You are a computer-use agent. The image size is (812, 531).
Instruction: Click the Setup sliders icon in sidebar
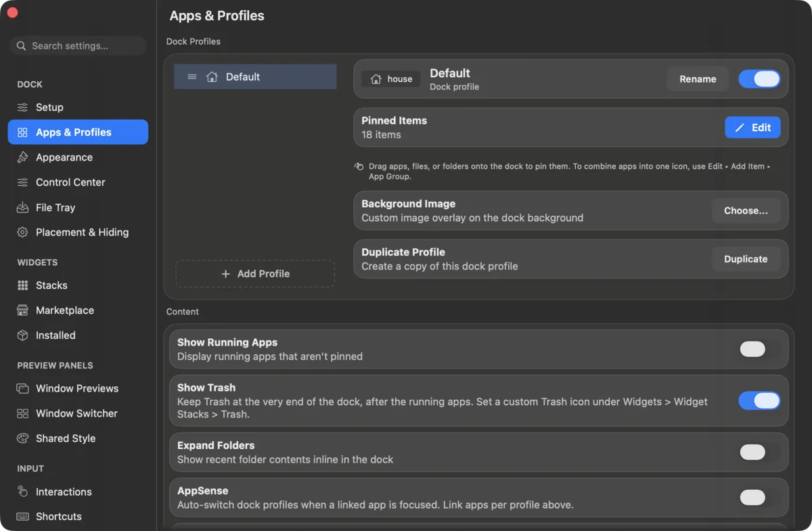[x=22, y=108]
